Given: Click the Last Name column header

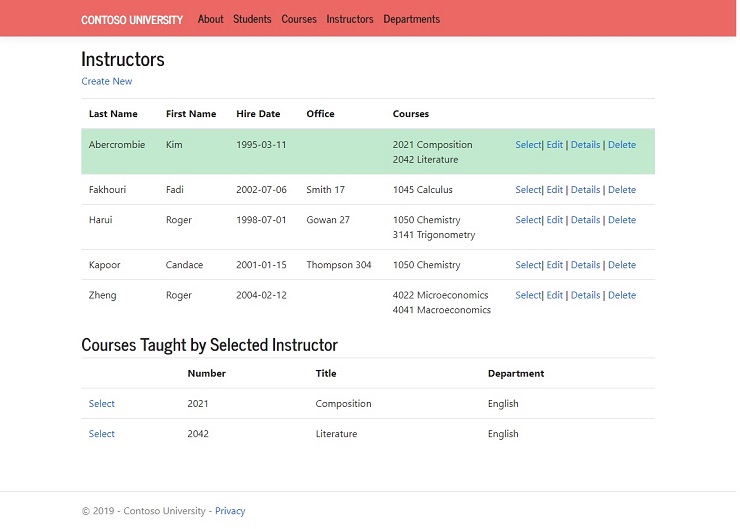Looking at the screenshot, I should pyautogui.click(x=113, y=114).
